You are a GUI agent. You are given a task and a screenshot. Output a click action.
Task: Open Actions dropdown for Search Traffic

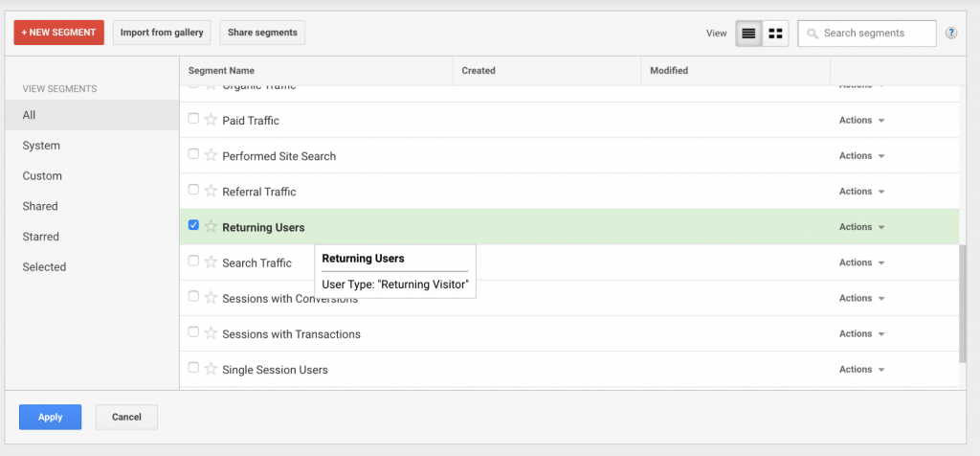coord(862,262)
